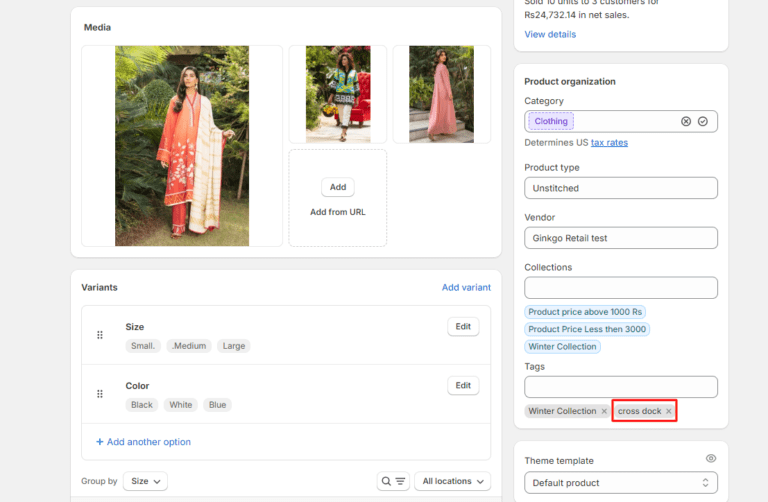
Task: Focus the Vendor field Ginkgo Retail test
Action: pos(621,238)
